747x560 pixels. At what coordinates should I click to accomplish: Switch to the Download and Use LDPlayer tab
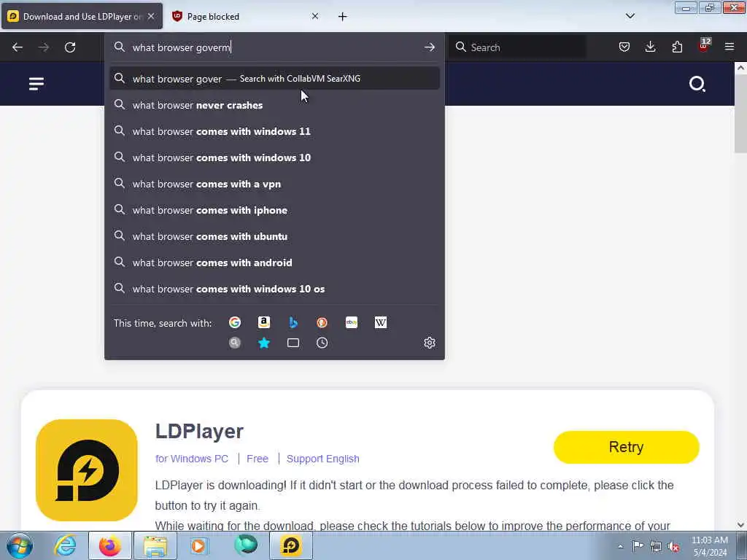(82, 16)
